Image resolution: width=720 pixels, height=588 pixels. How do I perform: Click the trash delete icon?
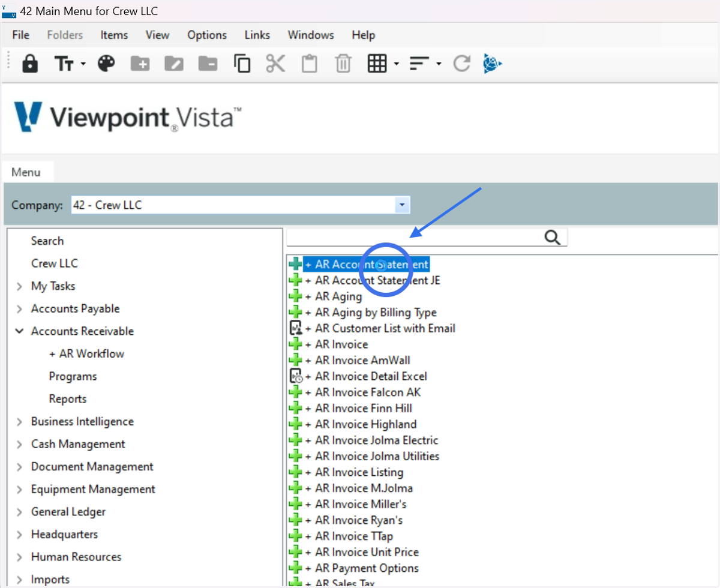point(343,63)
